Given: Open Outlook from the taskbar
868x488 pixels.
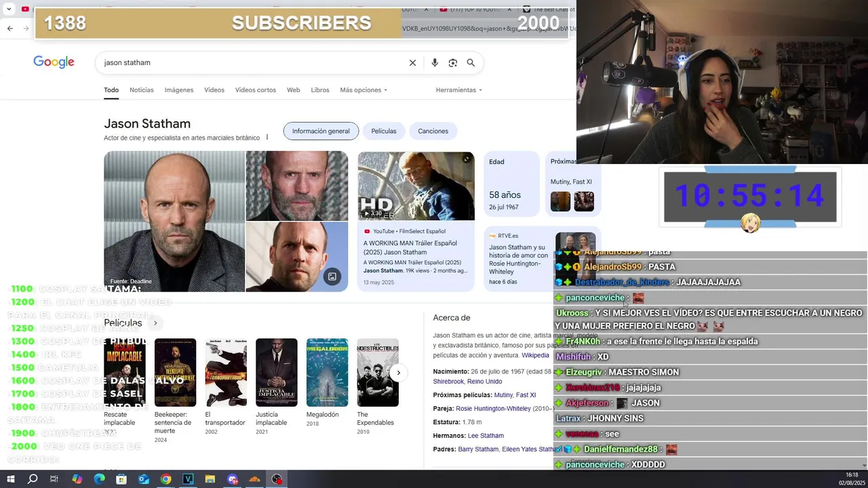Looking at the screenshot, I should point(144,479).
